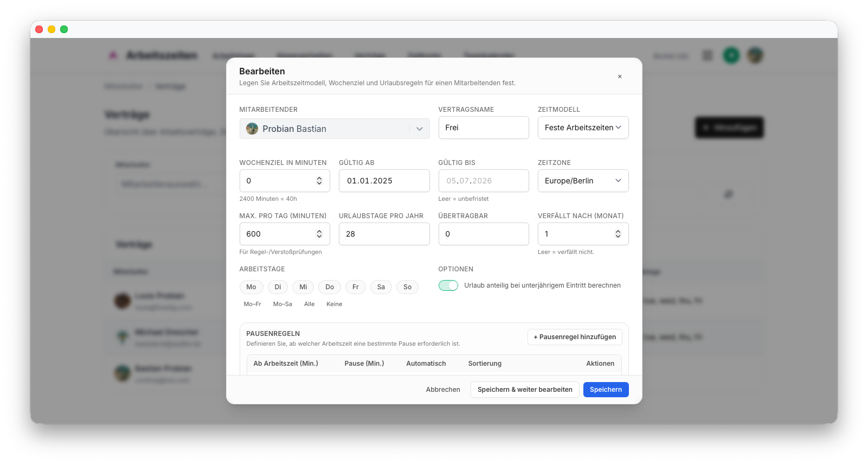Open the Zeitzone dropdown Europe/Berlin
The image size is (868, 464).
(x=583, y=181)
